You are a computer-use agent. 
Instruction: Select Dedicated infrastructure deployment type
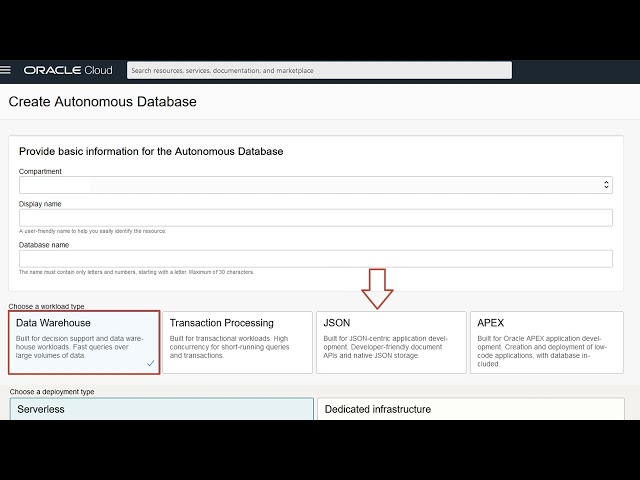(x=471, y=409)
